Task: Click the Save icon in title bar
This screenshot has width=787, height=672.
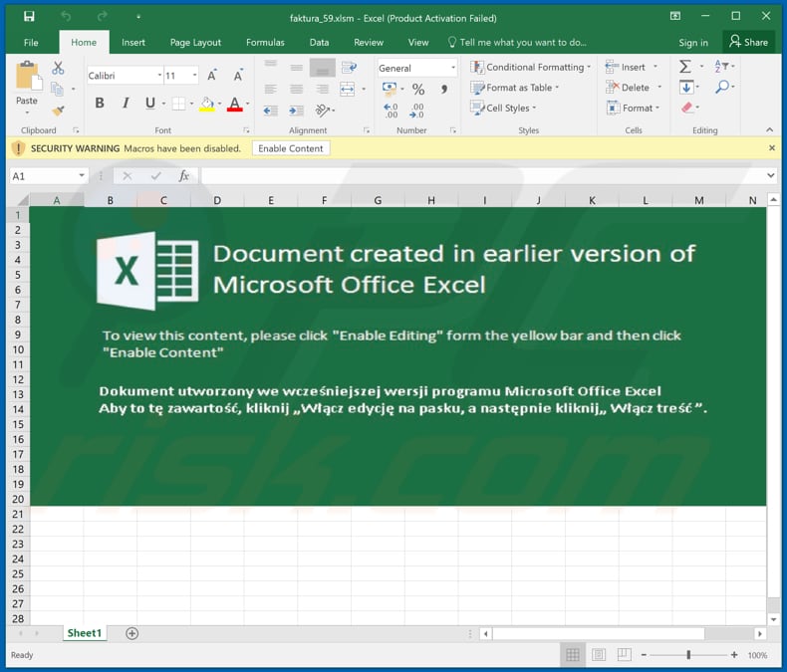Action: [x=29, y=17]
